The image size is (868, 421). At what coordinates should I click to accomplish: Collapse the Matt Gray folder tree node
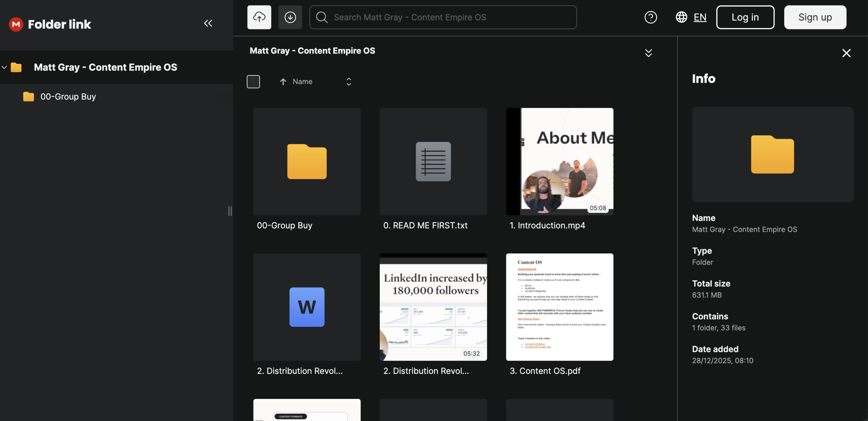pyautogui.click(x=4, y=67)
